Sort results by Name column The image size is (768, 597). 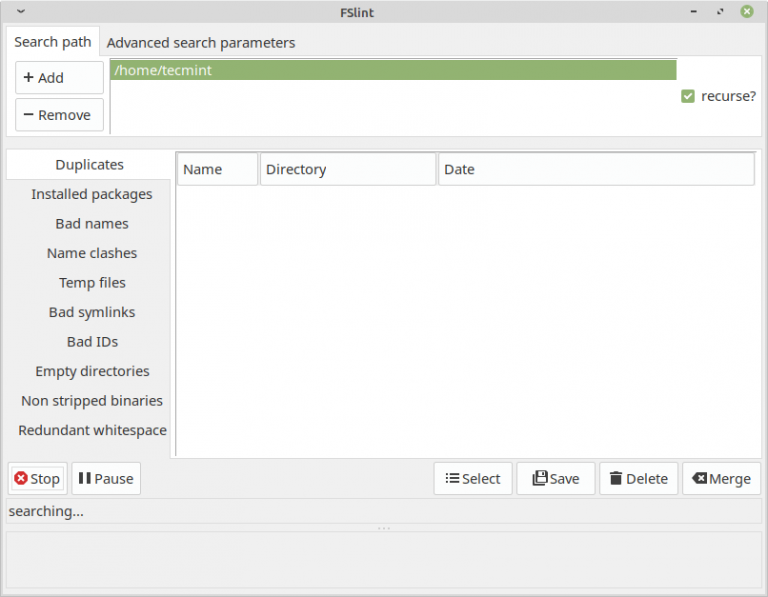coord(217,169)
